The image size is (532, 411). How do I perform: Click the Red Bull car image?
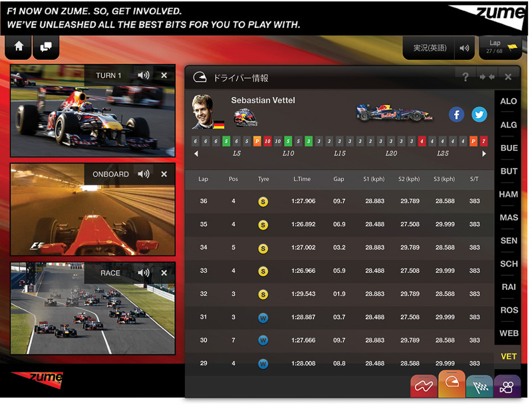(394, 113)
